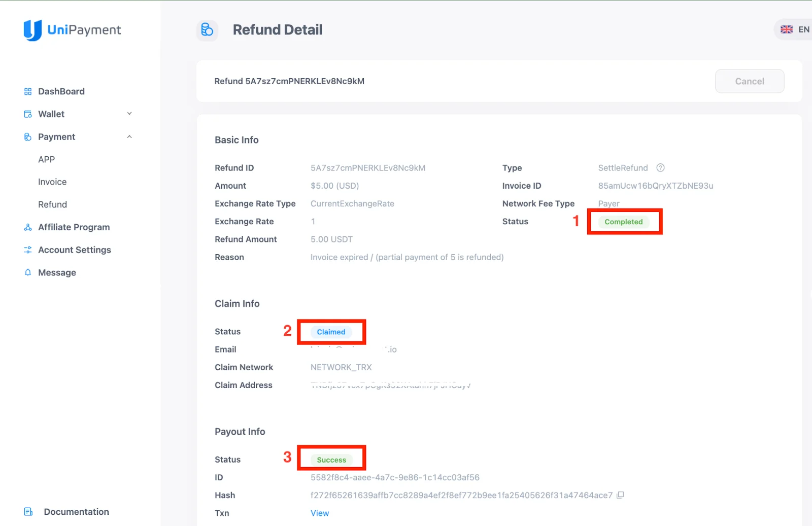Expand the Wallet sidebar menu
Screen dimensions: 812x526
pos(130,114)
